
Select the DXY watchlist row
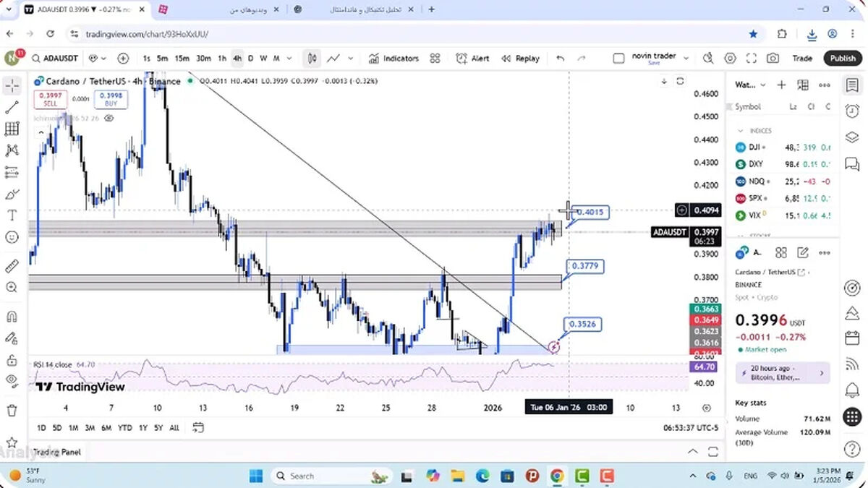point(783,165)
